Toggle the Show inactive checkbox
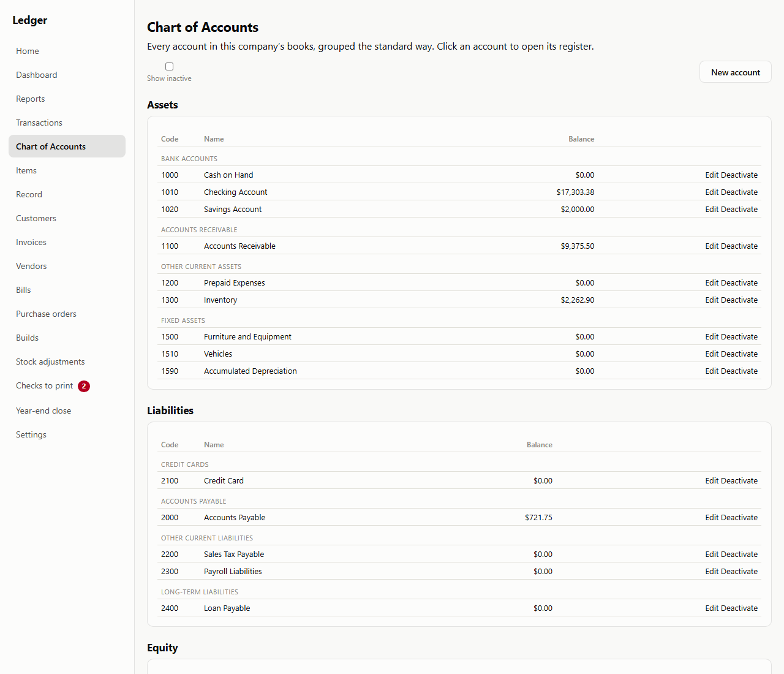This screenshot has width=784, height=674. pyautogui.click(x=169, y=66)
